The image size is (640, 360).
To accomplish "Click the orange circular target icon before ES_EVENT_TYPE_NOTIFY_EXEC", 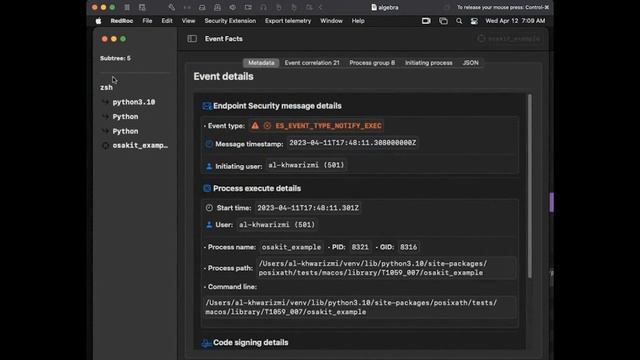I will pyautogui.click(x=267, y=126).
